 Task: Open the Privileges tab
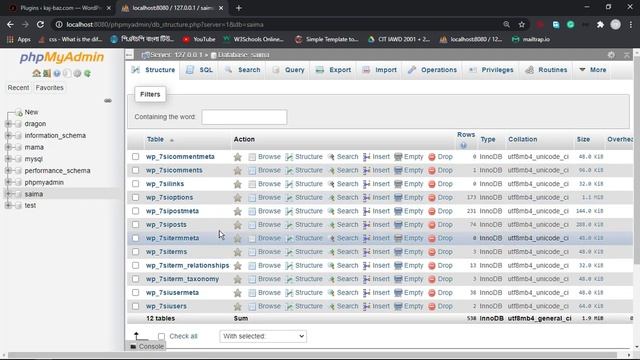491,70
